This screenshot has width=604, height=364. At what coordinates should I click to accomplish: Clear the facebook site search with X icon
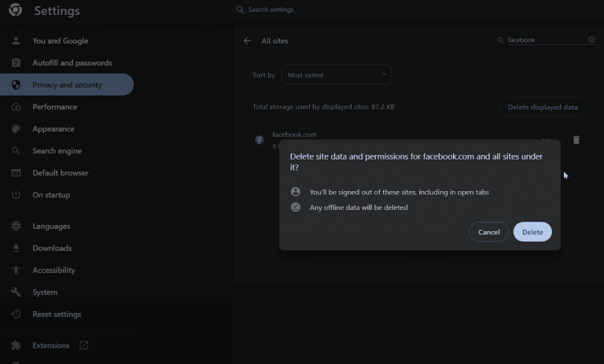pos(591,39)
